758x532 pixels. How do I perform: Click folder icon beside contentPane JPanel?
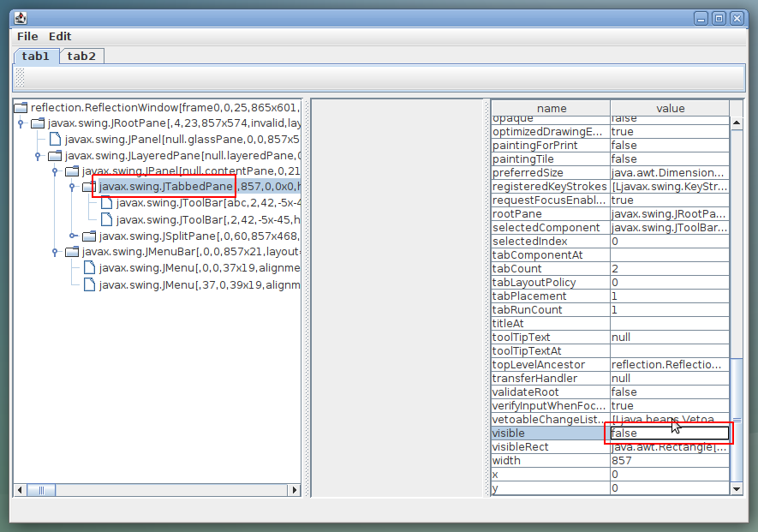pos(72,171)
